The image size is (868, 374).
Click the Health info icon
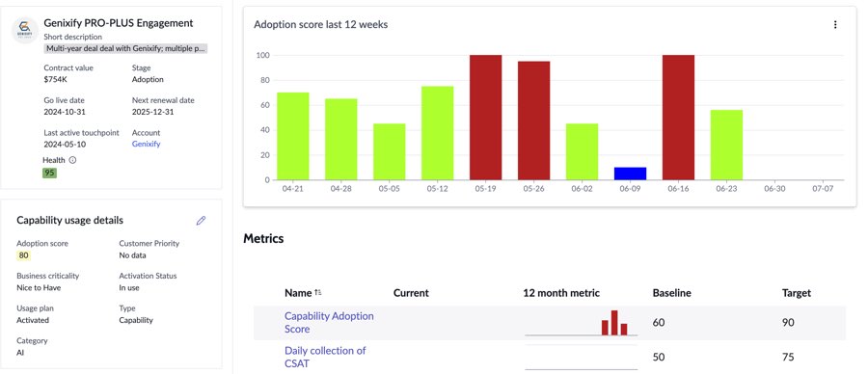point(72,160)
